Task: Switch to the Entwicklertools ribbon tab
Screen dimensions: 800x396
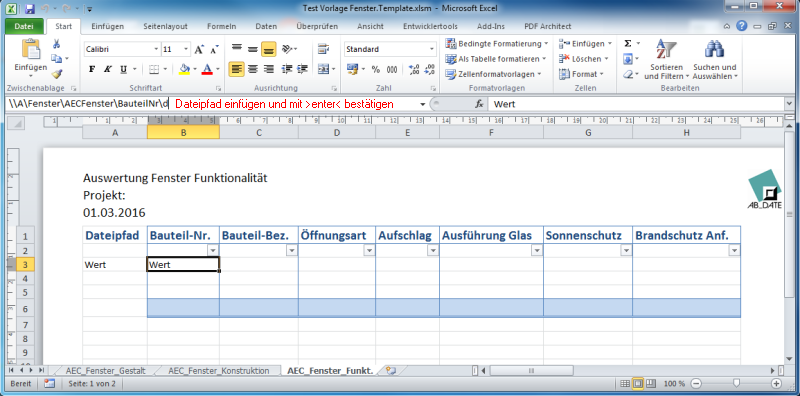Action: pos(430,27)
